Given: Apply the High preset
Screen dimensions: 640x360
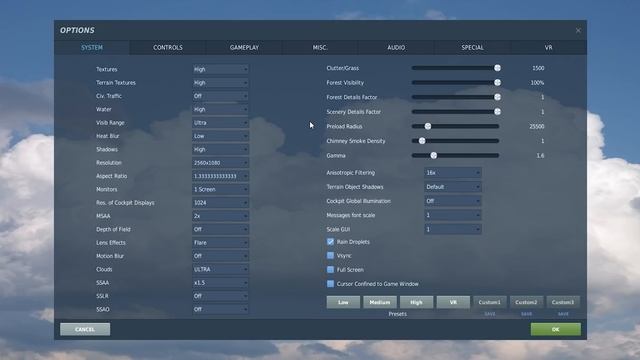Looking at the screenshot, I should coord(416,302).
